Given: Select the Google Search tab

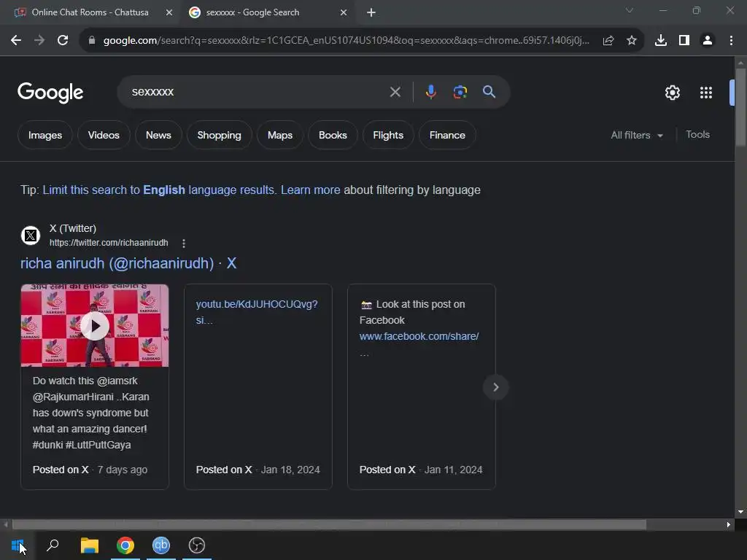Looking at the screenshot, I should point(267,12).
